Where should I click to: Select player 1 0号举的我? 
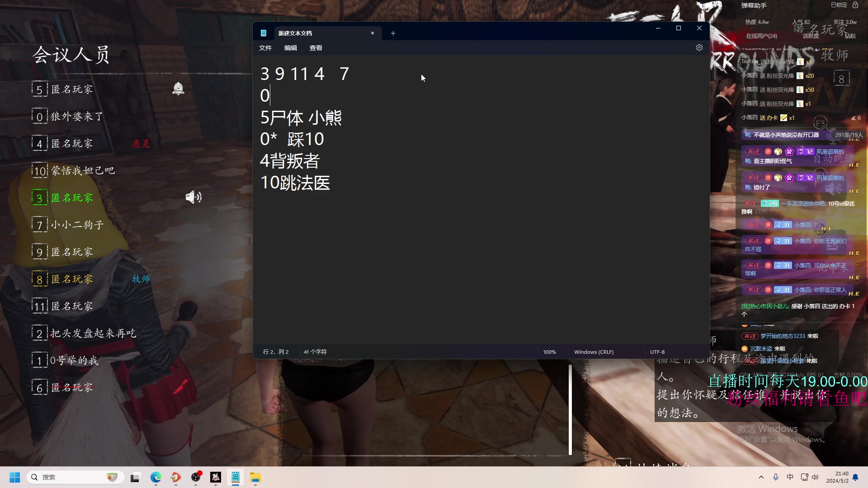click(65, 361)
